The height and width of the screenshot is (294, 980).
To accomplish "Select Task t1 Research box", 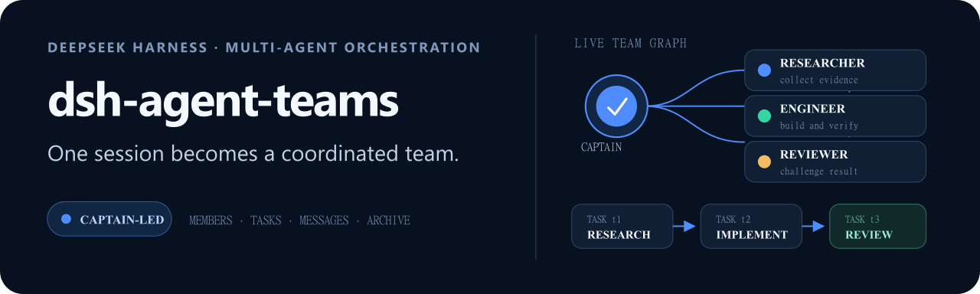I will [x=622, y=226].
